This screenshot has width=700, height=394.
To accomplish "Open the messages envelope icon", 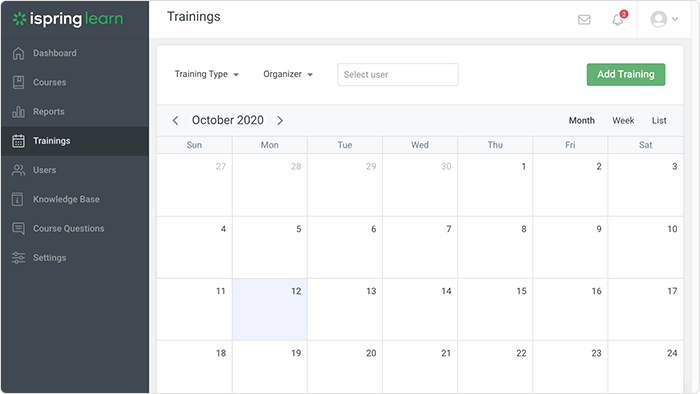I will (x=584, y=20).
